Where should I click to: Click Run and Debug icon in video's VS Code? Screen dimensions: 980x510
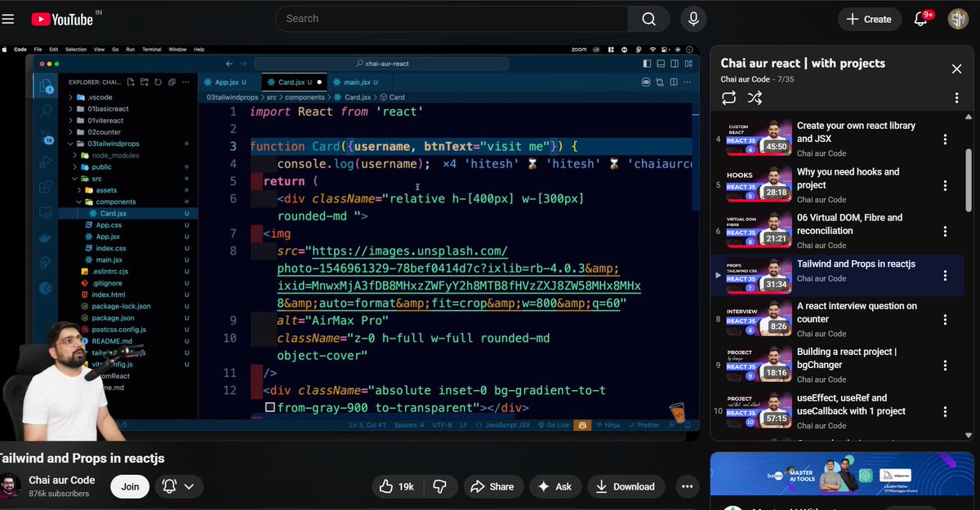point(46,163)
